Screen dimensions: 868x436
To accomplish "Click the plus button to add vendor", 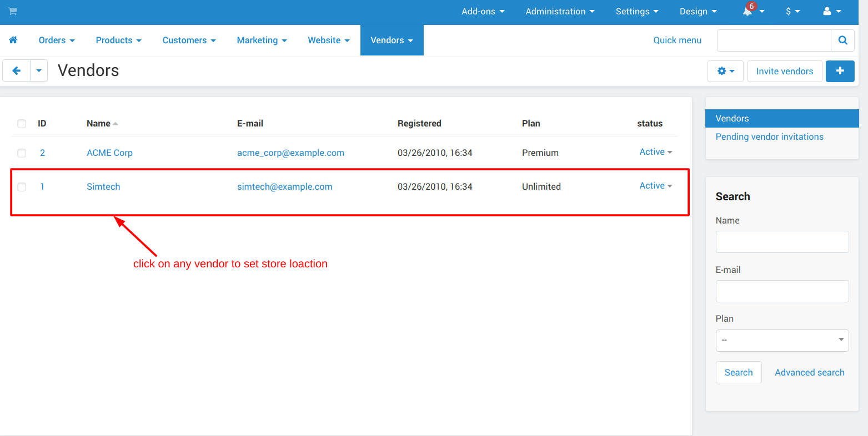I will pos(840,71).
